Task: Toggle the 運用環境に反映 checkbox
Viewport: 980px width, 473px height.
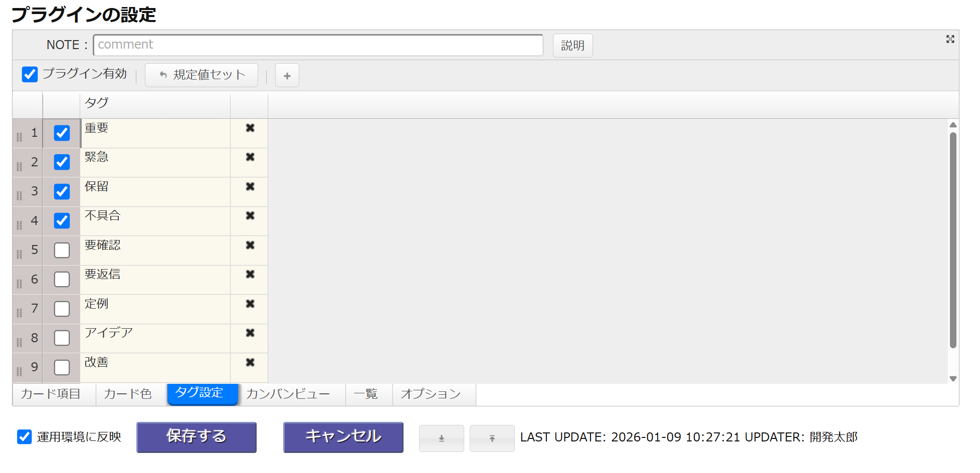Action: 25,437
